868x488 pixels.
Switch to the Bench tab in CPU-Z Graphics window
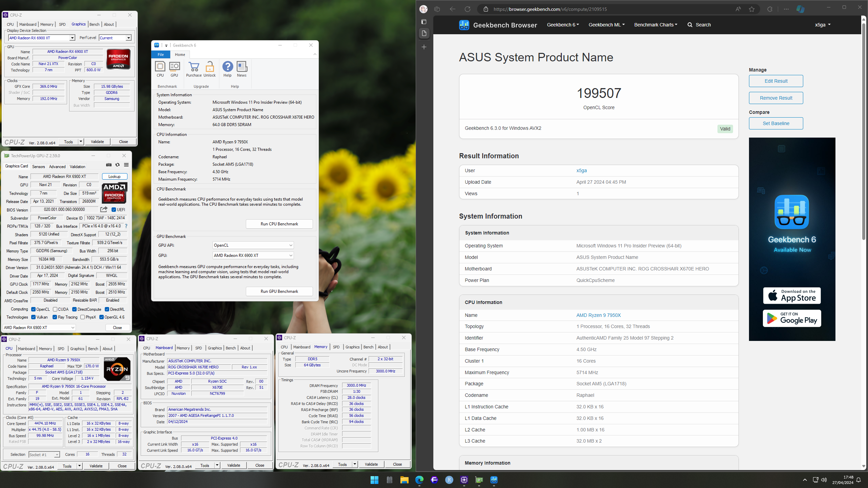(94, 24)
